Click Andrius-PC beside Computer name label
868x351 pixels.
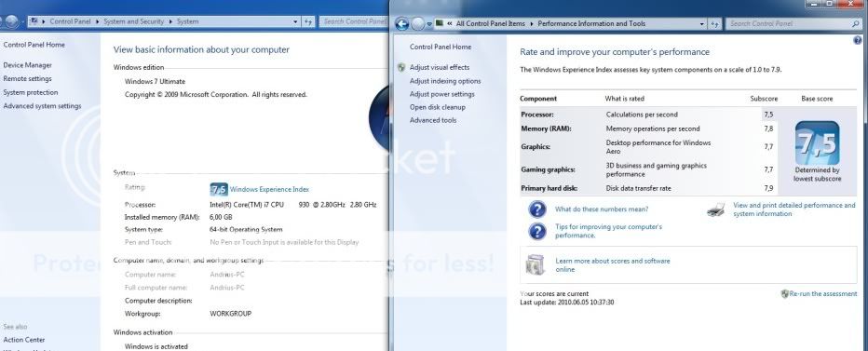pyautogui.click(x=227, y=275)
